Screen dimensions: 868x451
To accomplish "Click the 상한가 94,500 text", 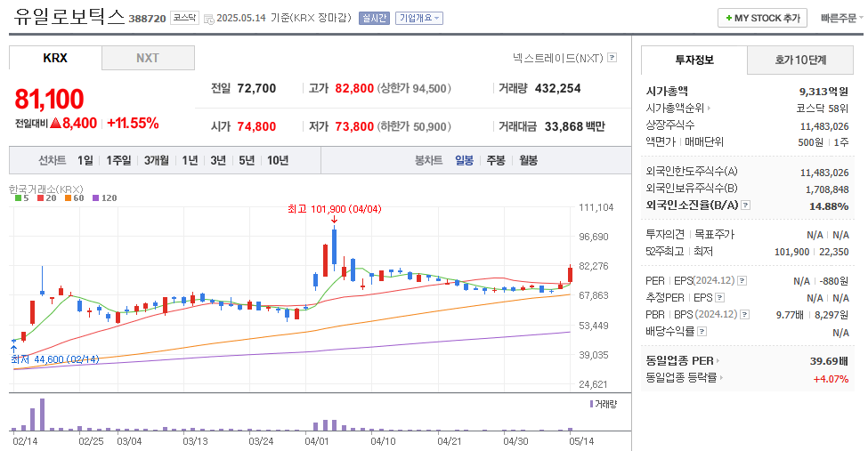I will coord(414,89).
